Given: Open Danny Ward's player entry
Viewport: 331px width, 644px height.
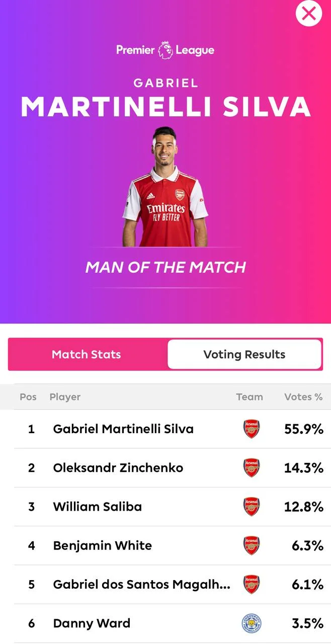Looking at the screenshot, I should pos(92,623).
